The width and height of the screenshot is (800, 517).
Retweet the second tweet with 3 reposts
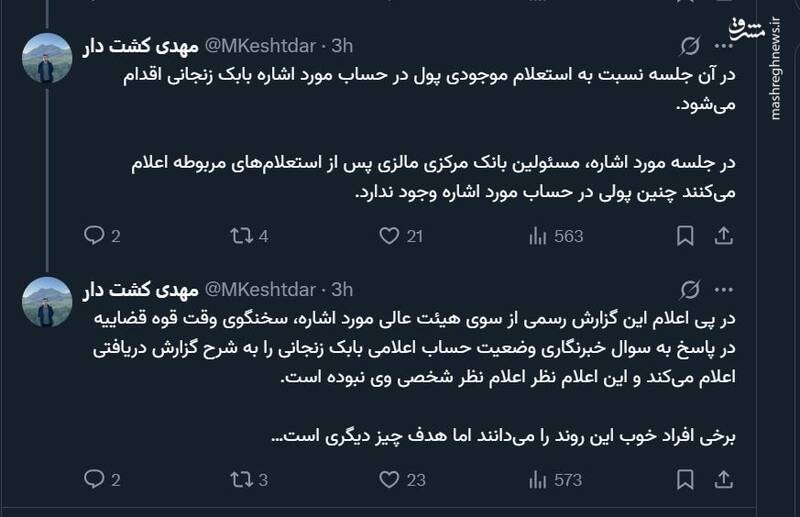pos(240,480)
